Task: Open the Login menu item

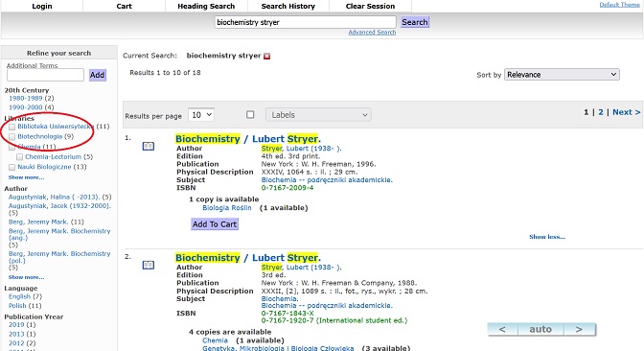Action: [42, 6]
